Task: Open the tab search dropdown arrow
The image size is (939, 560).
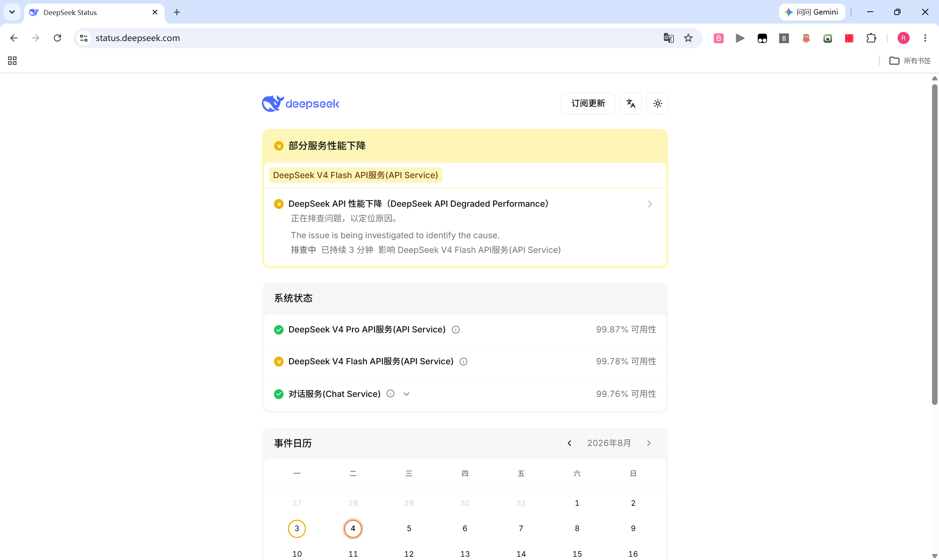Action: coord(12,12)
